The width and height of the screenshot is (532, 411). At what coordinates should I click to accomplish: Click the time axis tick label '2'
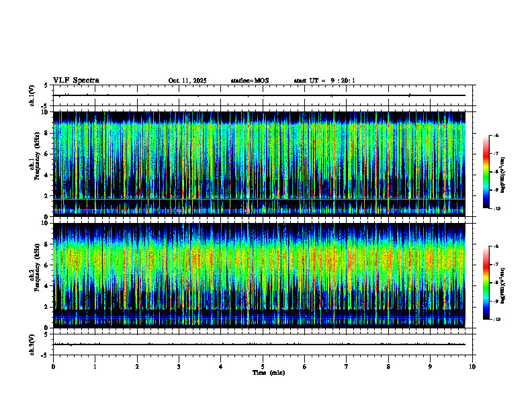click(137, 367)
